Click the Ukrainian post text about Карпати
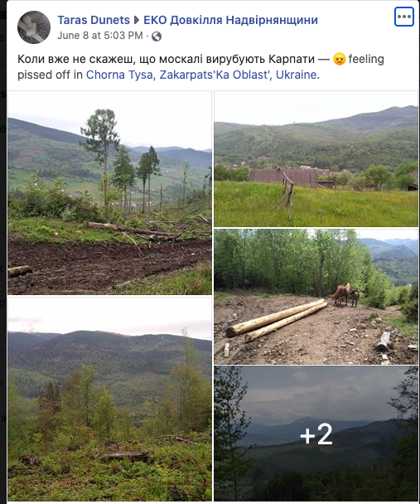 tap(166, 59)
